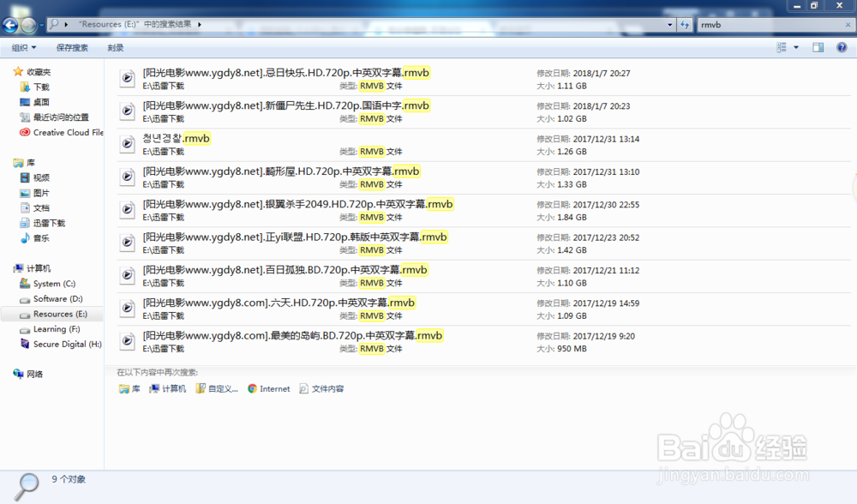This screenshot has width=857, height=504.
Task: Click the 银翼杀手2049.HD.720p file name
Action: [x=298, y=204]
